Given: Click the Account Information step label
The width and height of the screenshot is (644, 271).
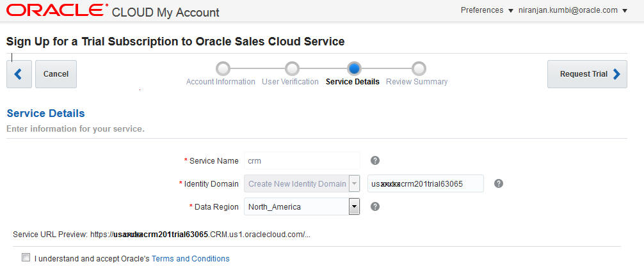Looking at the screenshot, I should (x=220, y=82).
